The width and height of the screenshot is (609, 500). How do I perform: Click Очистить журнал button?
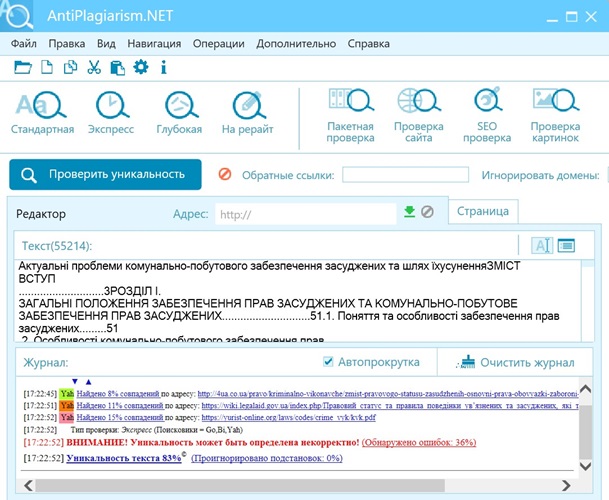pyautogui.click(x=516, y=362)
